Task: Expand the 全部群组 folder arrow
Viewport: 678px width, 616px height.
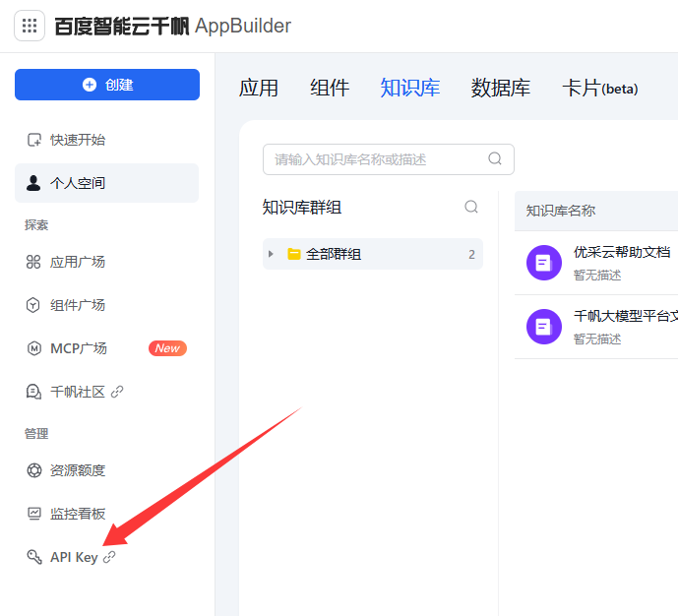Action: 272,254
